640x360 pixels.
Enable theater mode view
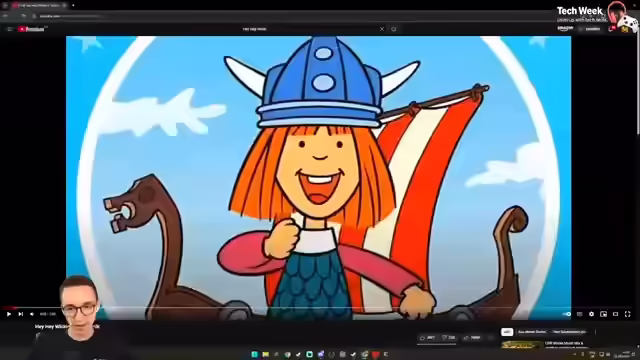coord(616,314)
